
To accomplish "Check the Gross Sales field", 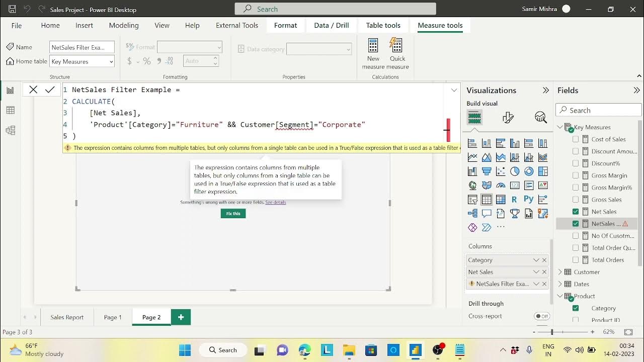I will tap(576, 200).
